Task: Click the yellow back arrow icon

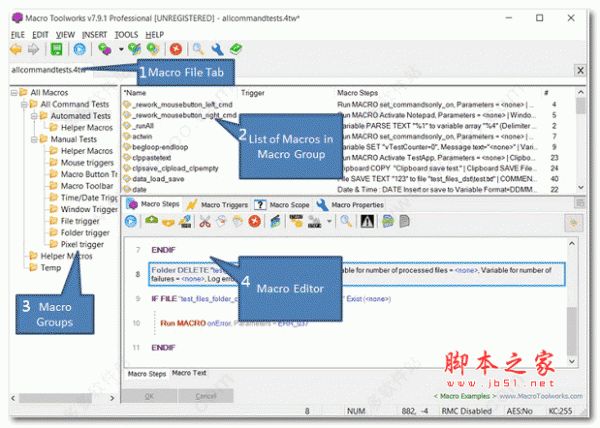Action: 16,49
